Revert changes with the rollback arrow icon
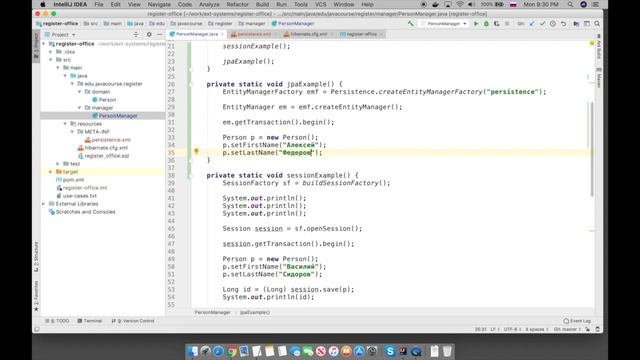Screen dimensions: 640x360 coord(563,24)
